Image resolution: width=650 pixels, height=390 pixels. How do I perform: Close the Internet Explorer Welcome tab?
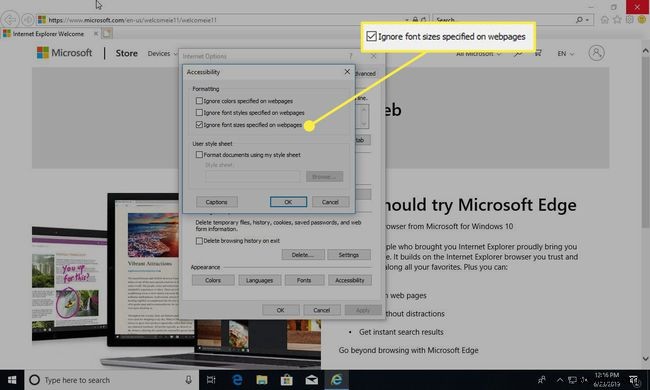pyautogui.click(x=96, y=34)
